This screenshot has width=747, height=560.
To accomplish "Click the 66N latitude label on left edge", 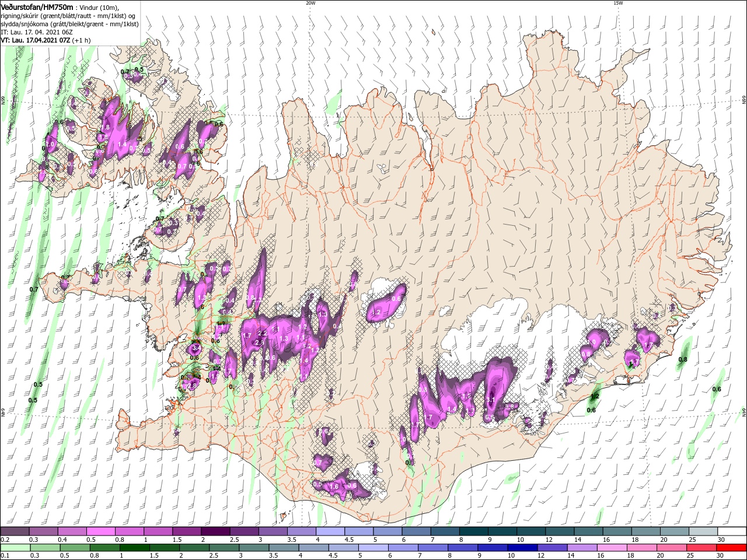I will point(3,100).
